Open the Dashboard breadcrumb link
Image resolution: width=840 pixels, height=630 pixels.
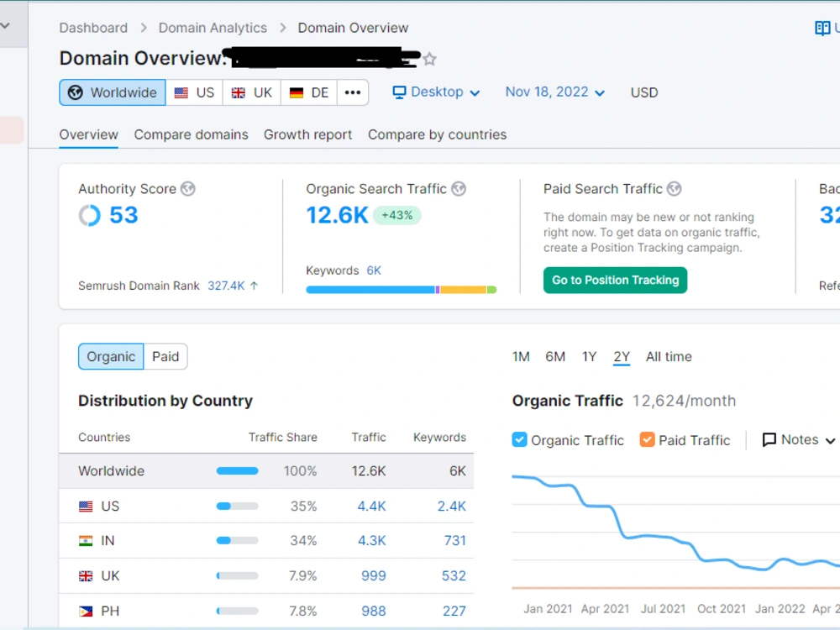(x=93, y=28)
